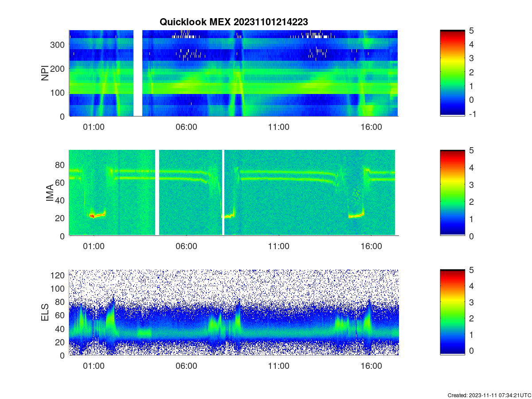Click the '16:00' tick under NPI plot

coord(371,127)
